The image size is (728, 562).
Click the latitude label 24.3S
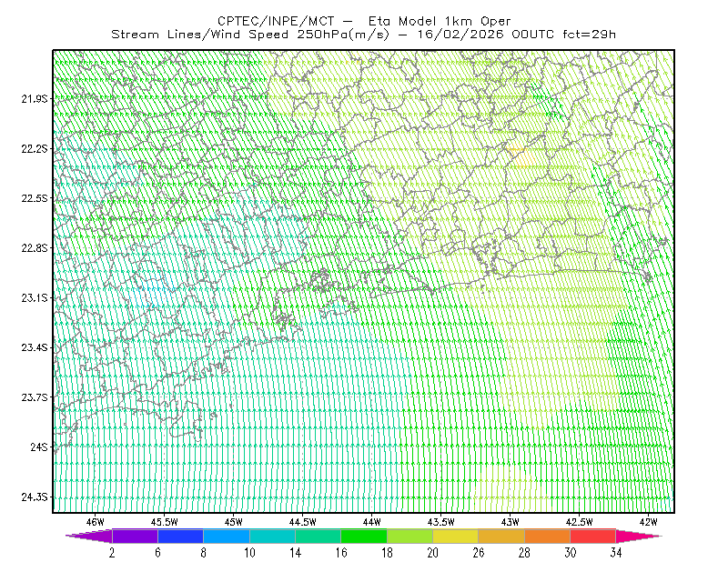pyautogui.click(x=34, y=497)
